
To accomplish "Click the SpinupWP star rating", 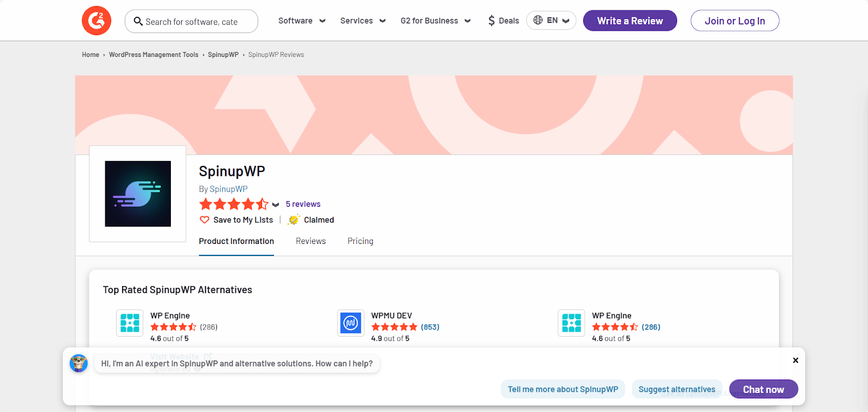I will [234, 204].
